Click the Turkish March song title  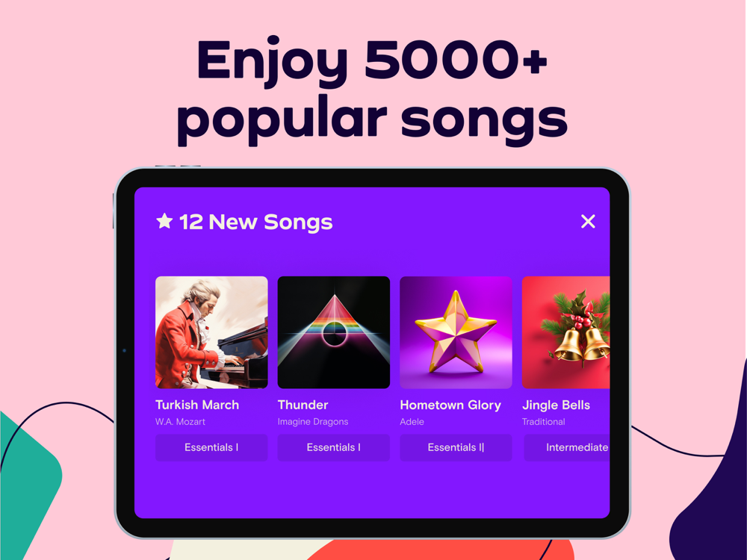click(x=197, y=405)
